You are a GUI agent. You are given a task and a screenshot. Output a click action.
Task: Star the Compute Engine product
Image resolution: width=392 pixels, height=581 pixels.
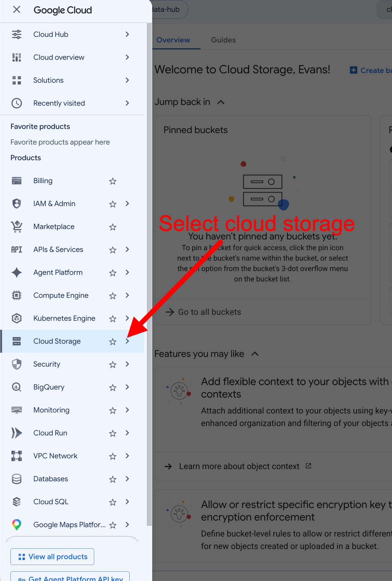click(x=113, y=296)
